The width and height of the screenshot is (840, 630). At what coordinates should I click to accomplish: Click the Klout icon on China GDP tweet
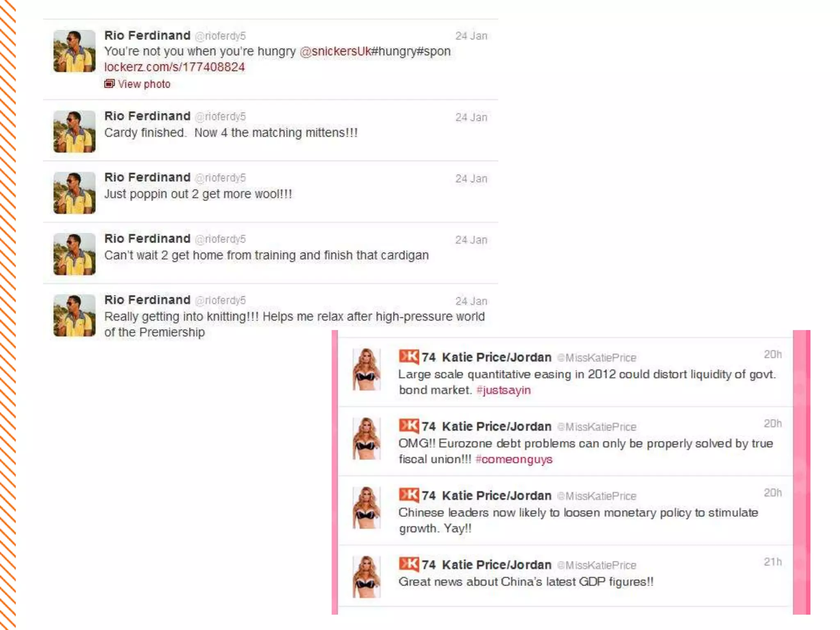pyautogui.click(x=409, y=564)
